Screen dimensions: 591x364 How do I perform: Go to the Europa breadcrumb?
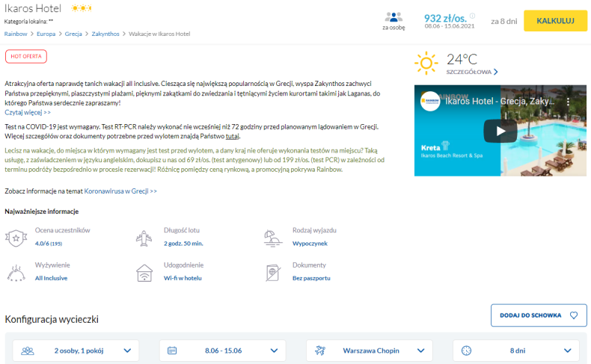point(46,34)
